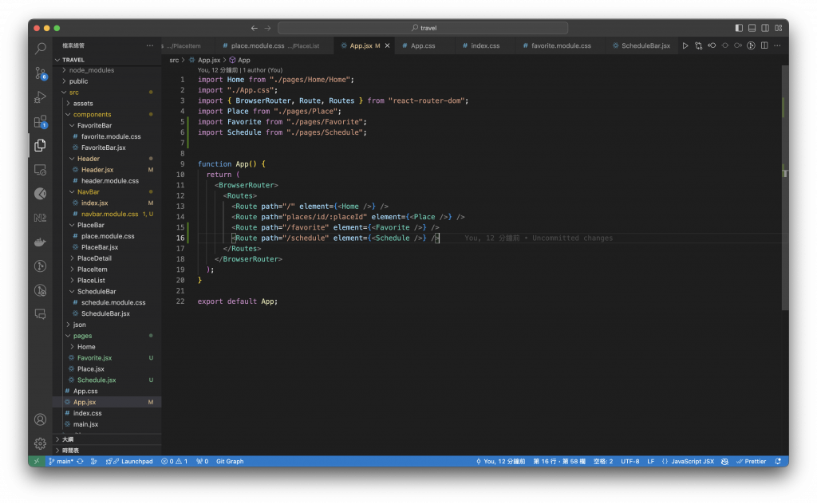Screen dimensions: 817x504
Task: Open main.jsx in the explorer
Action: 107,424
